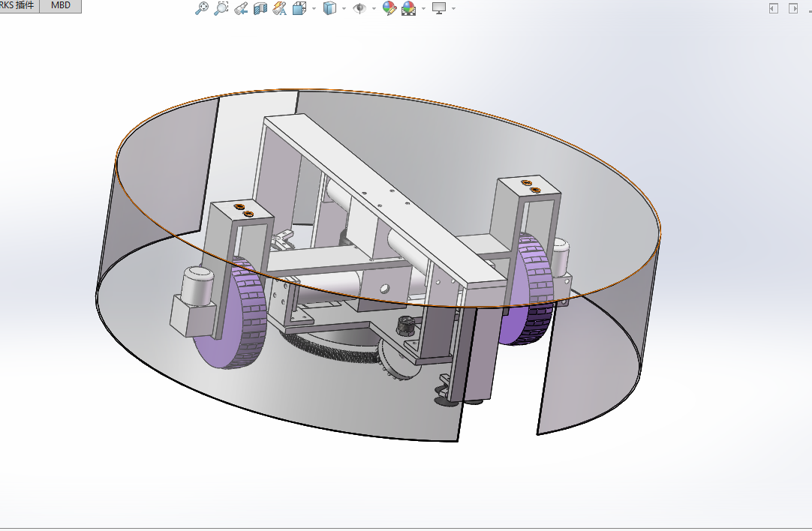The width and height of the screenshot is (812, 531).
Task: Open the Edit Appearance tool
Action: pyautogui.click(x=389, y=8)
